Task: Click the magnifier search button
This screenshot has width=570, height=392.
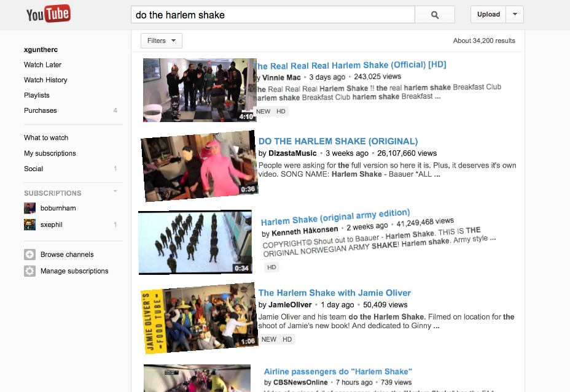Action: coord(435,15)
